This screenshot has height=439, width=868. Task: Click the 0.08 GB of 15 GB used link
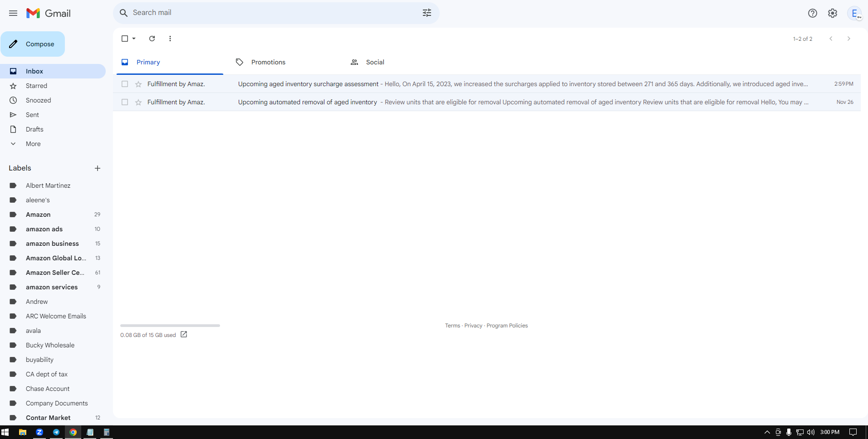(x=148, y=335)
